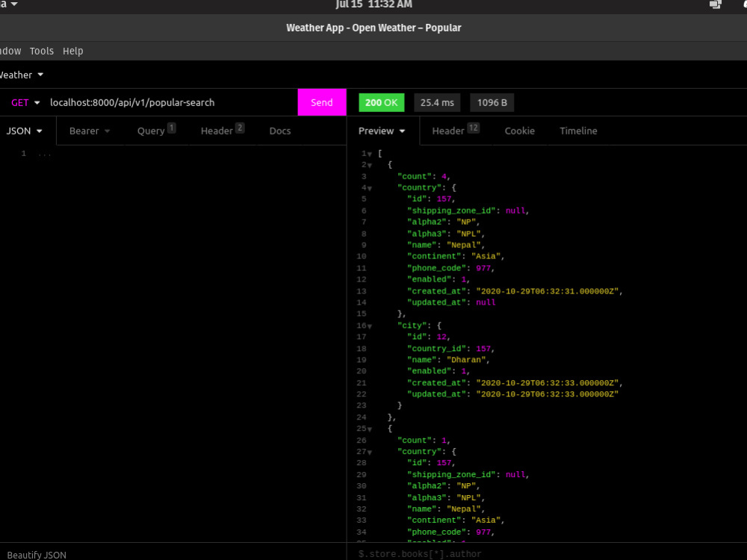Screen dimensions: 747x560
Task: Collapse the second object on line 25
Action: click(x=370, y=429)
